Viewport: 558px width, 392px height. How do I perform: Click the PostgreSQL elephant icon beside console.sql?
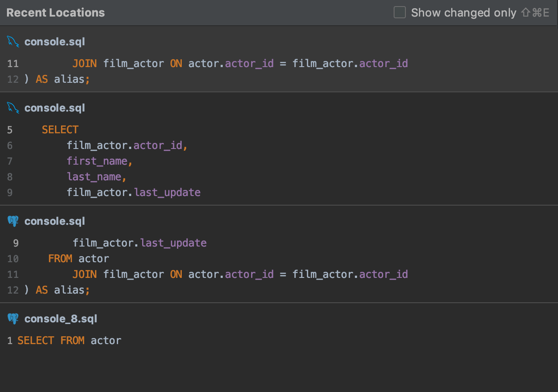[13, 221]
